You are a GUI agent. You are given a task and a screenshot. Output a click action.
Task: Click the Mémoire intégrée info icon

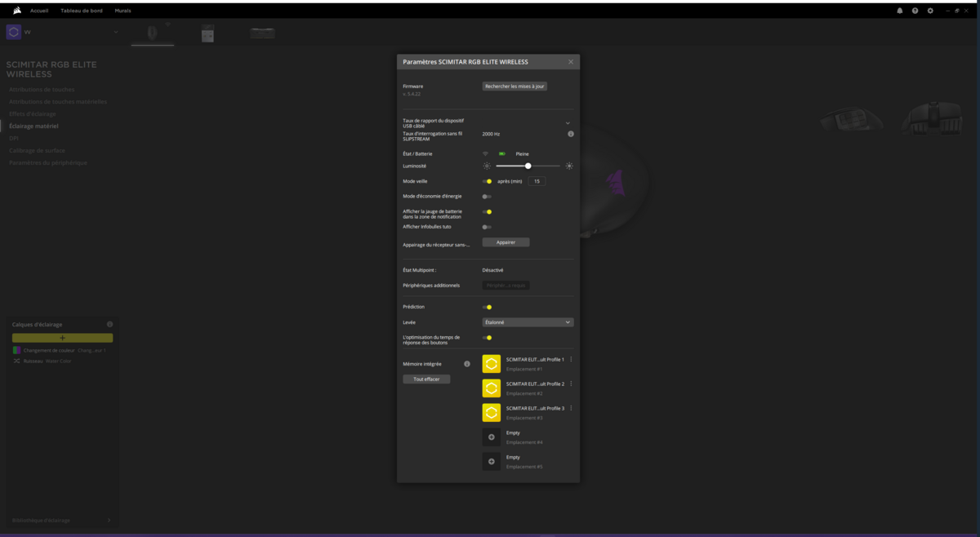(467, 364)
